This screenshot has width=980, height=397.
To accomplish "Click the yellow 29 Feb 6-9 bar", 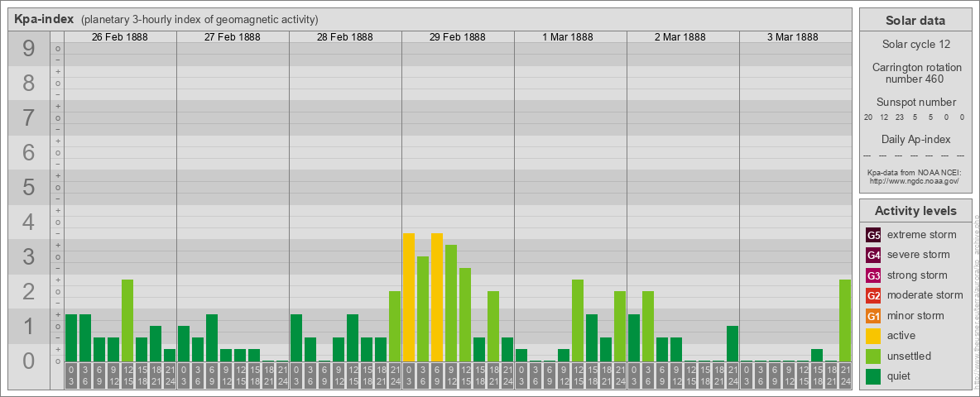I will pos(437,297).
